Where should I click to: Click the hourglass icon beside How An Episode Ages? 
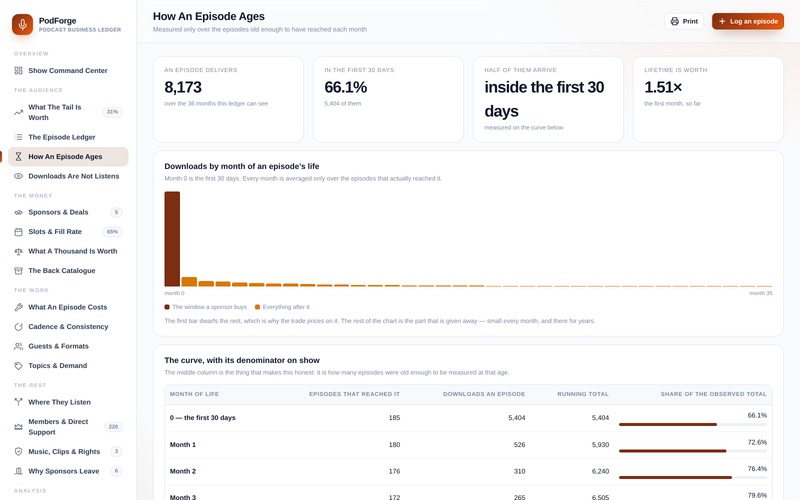pyautogui.click(x=18, y=157)
